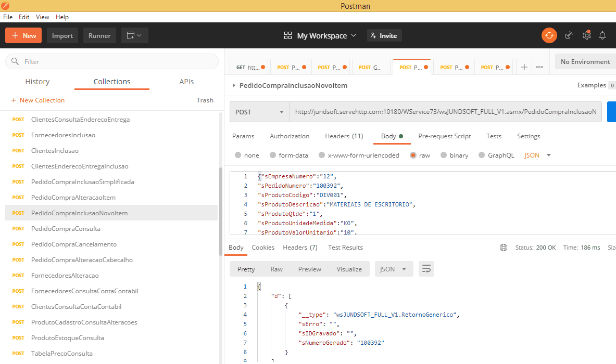Choose the form-data radio option
This screenshot has width=616, height=364.
tap(272, 155)
